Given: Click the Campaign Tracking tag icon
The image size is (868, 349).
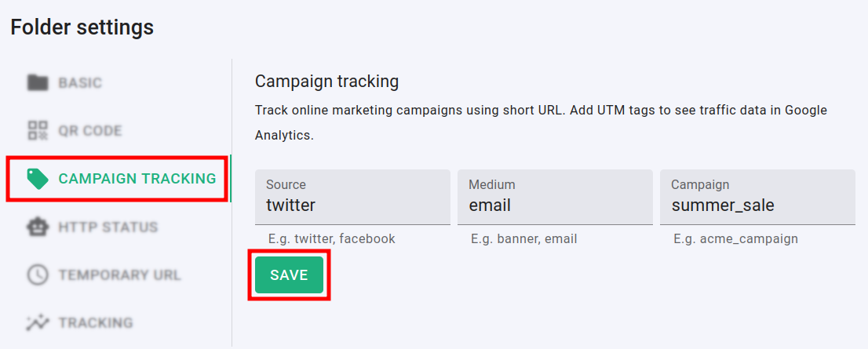Looking at the screenshot, I should pyautogui.click(x=38, y=179).
